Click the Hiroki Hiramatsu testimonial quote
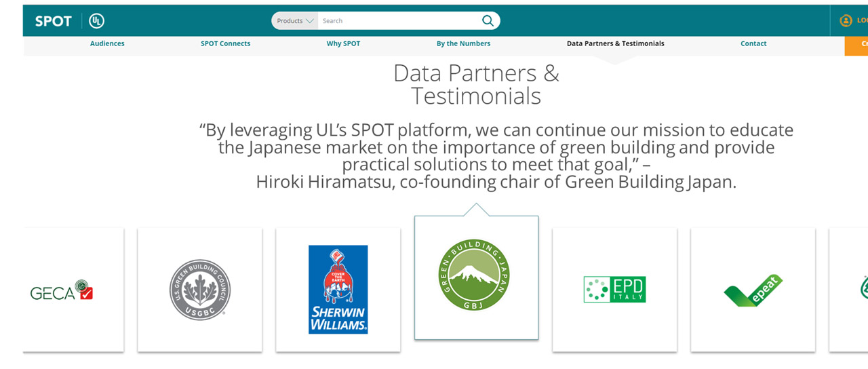Image resolution: width=868 pixels, height=369 pixels. tap(496, 156)
